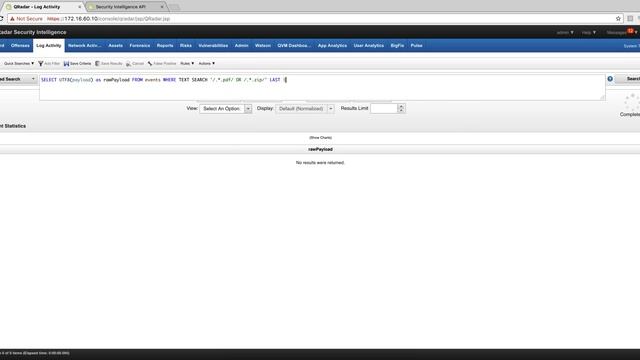The image size is (640, 360).
Task: Click the Save Criteria button label
Action: point(80,64)
